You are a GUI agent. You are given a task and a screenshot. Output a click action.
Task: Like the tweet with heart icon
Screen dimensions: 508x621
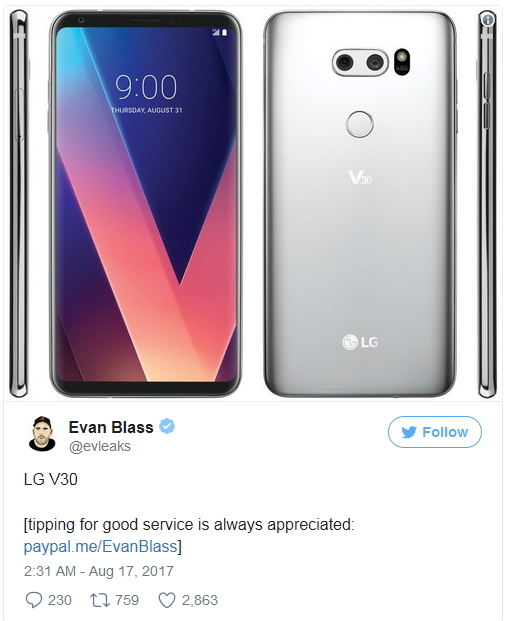[x=167, y=600]
